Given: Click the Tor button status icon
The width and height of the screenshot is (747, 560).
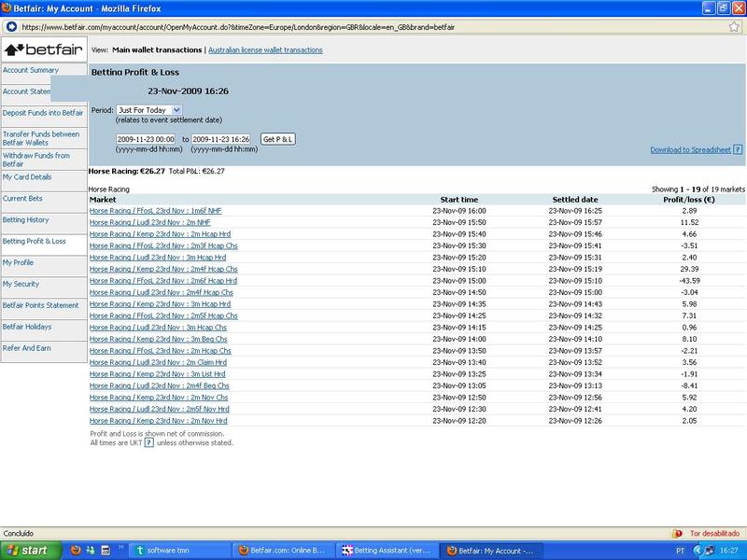Looking at the screenshot, I should pyautogui.click(x=677, y=533).
